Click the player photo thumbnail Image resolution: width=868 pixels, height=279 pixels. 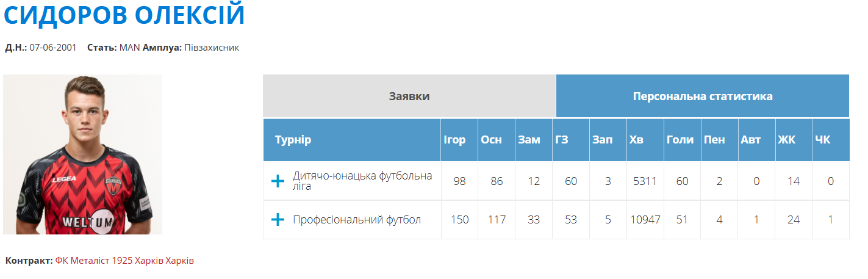tap(83, 154)
